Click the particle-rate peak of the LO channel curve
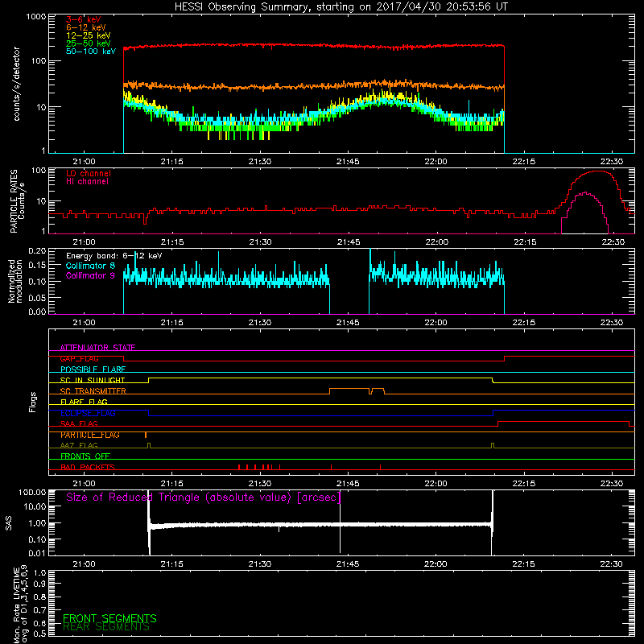This screenshot has width=644, height=644. tap(598, 171)
